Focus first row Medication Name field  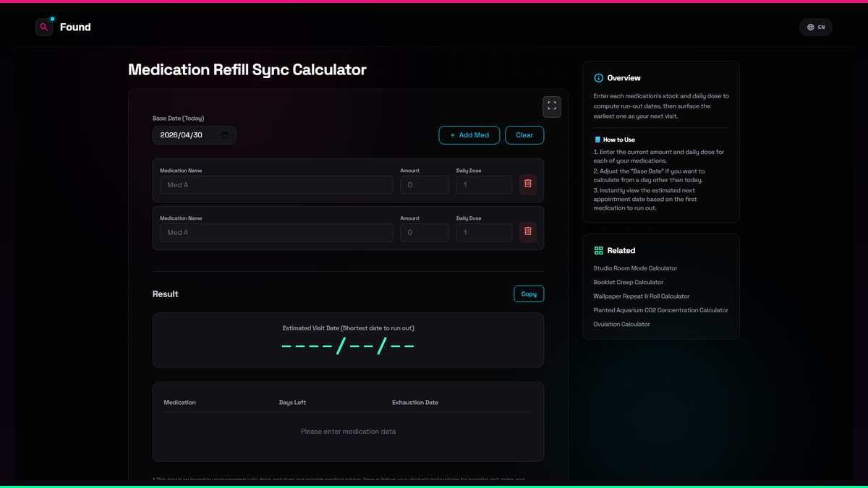(276, 185)
